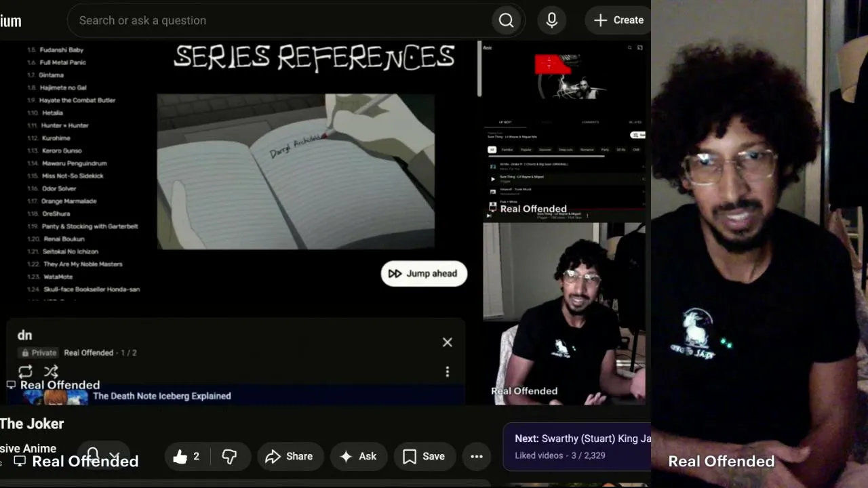Click the playlist video thumbnail beside Death Note Iceberg
868x488 pixels.
pos(56,397)
